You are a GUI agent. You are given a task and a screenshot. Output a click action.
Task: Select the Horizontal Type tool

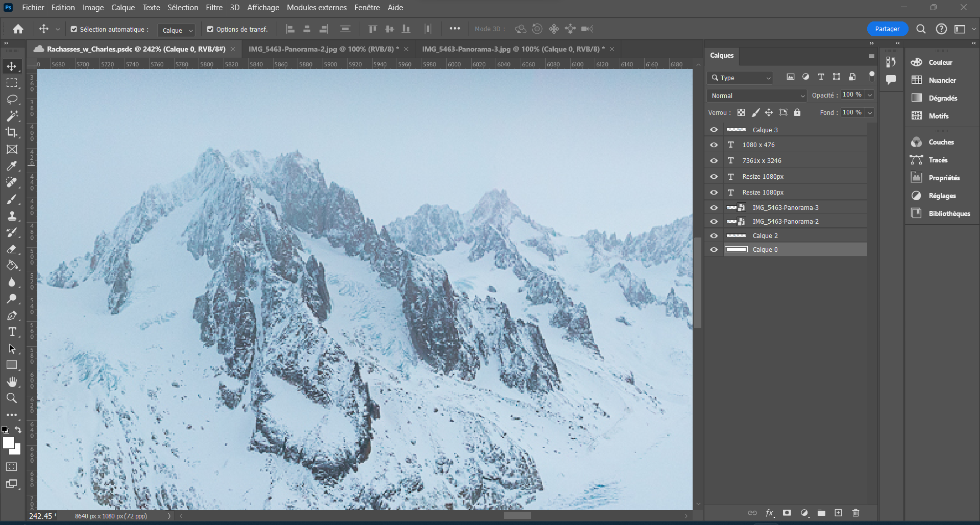pyautogui.click(x=12, y=331)
